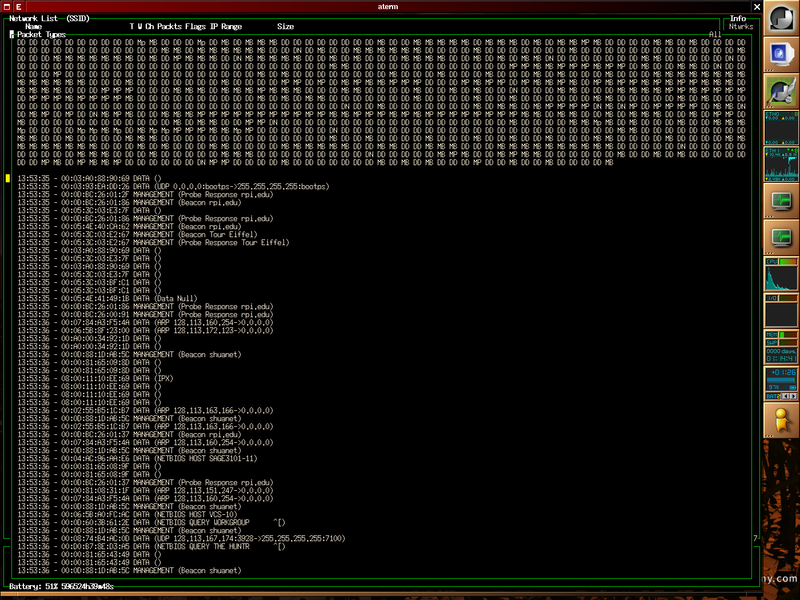The image size is (800, 600).
Task: Launch the second green-screen monitor dock icon
Action: pyautogui.click(x=781, y=237)
